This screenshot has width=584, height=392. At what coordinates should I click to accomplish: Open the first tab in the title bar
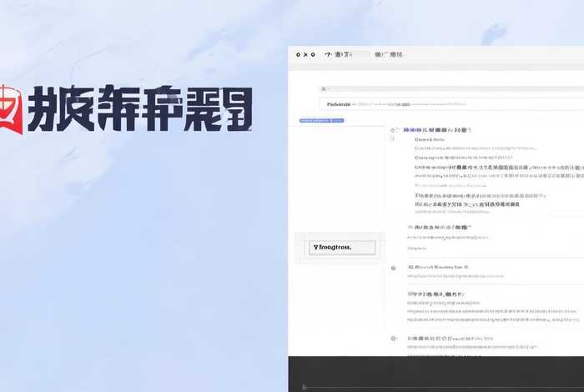[338, 54]
